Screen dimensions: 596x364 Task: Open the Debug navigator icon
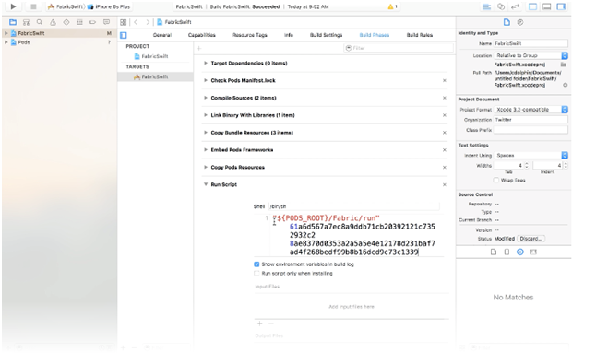[79, 22]
